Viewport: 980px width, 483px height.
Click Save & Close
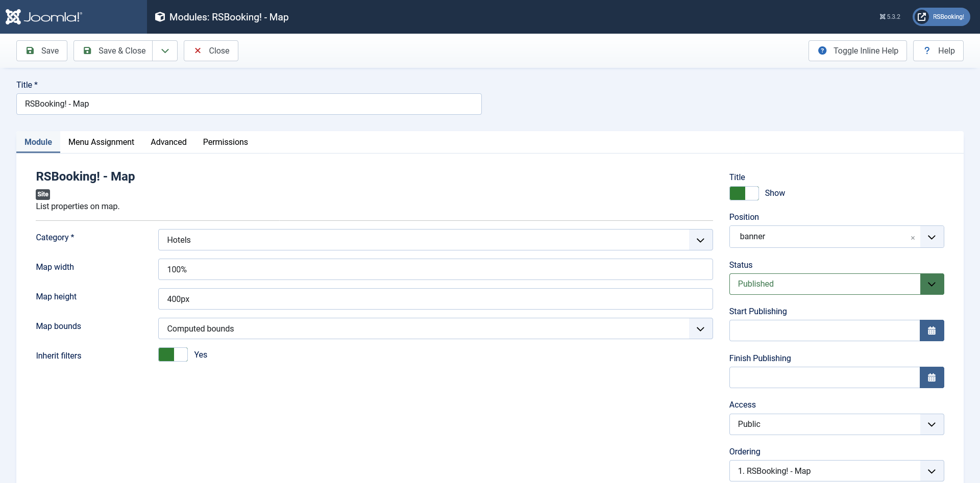(x=113, y=50)
